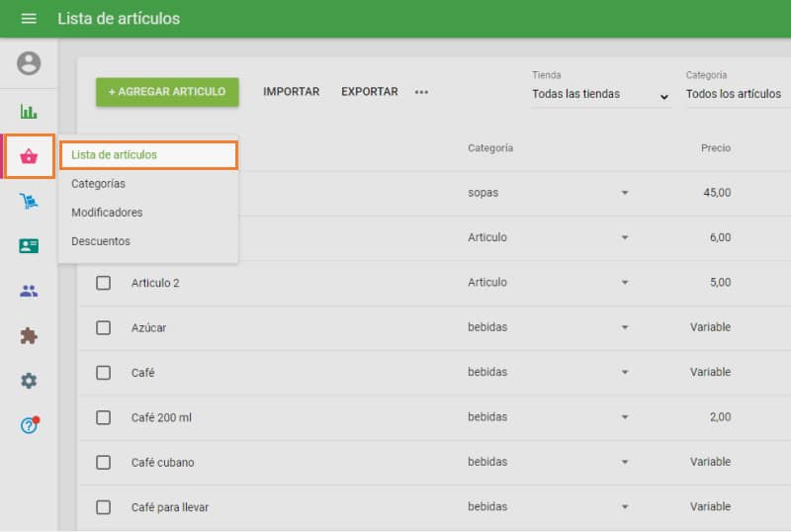The image size is (791, 532).
Task: Check the box for Articulo 2
Action: [x=103, y=283]
